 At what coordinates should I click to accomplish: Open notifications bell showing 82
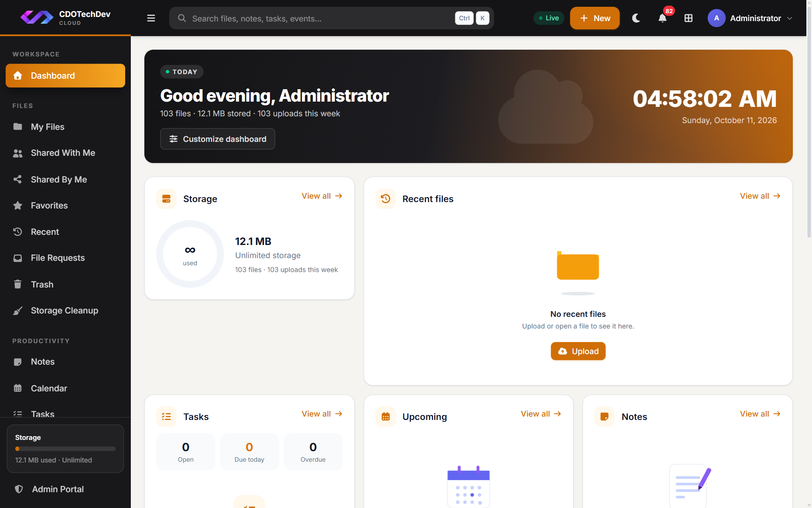click(x=662, y=18)
